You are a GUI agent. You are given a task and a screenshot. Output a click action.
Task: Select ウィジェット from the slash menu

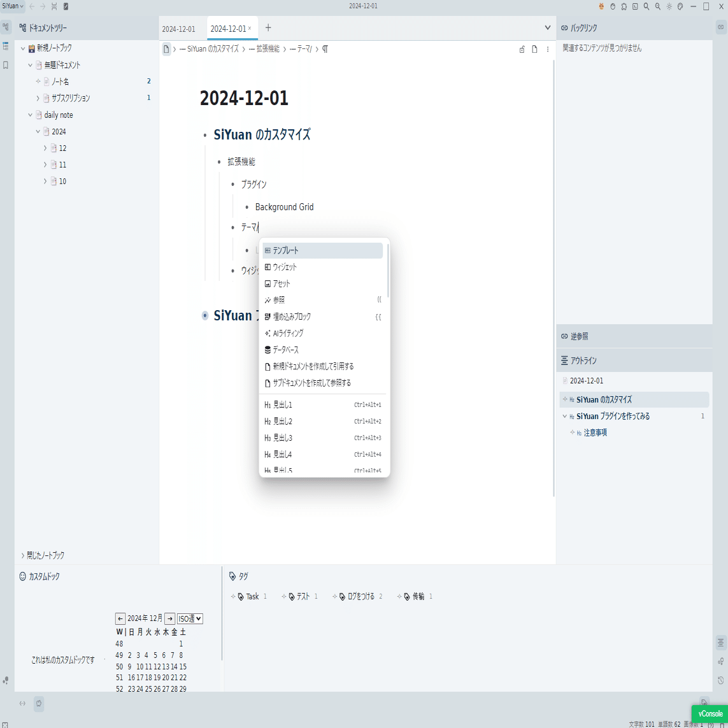coord(323,267)
